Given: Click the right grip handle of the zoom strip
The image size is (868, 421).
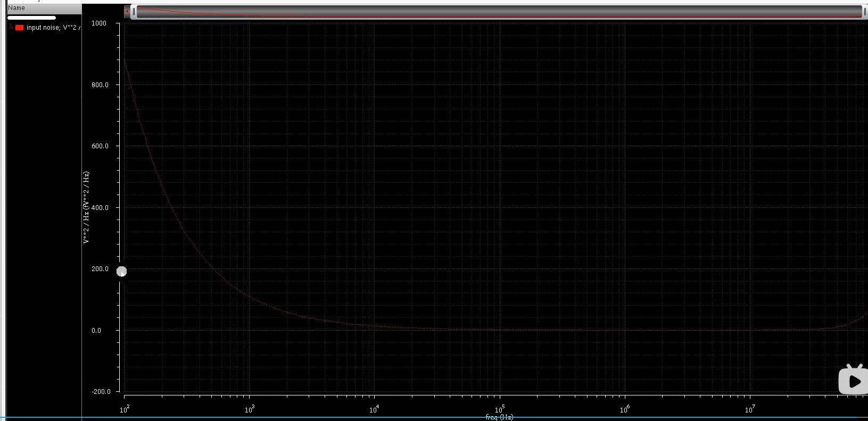Looking at the screenshot, I should 864,12.
